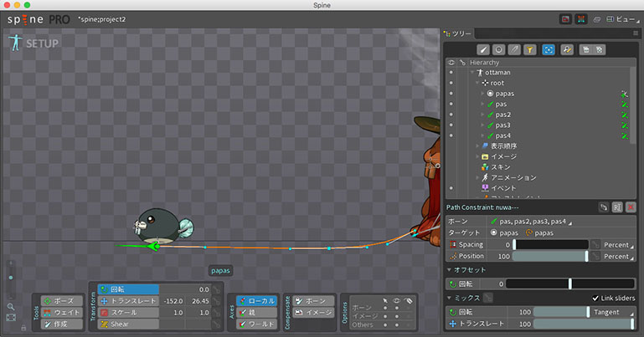Screen dimensions: 644x337
Task: Click the rename icon for path constraint
Action: (617, 207)
